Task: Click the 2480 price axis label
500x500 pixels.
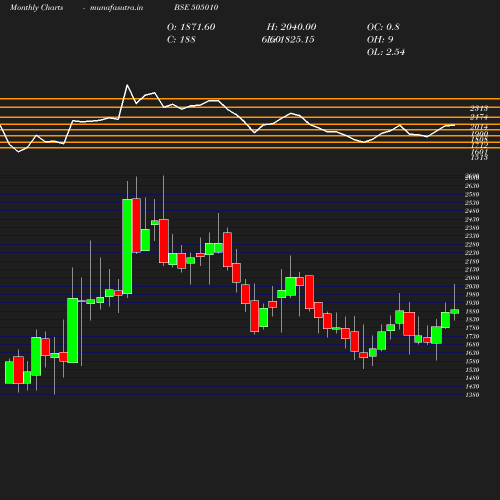Action: [x=472, y=211]
